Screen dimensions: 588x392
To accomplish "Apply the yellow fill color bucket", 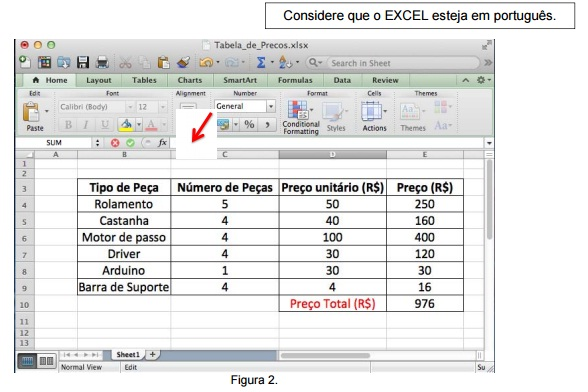I will click(126, 125).
